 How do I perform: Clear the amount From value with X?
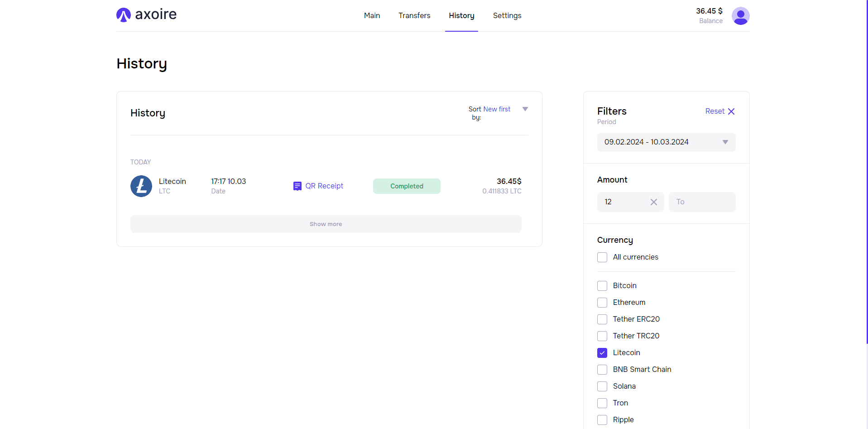(653, 202)
